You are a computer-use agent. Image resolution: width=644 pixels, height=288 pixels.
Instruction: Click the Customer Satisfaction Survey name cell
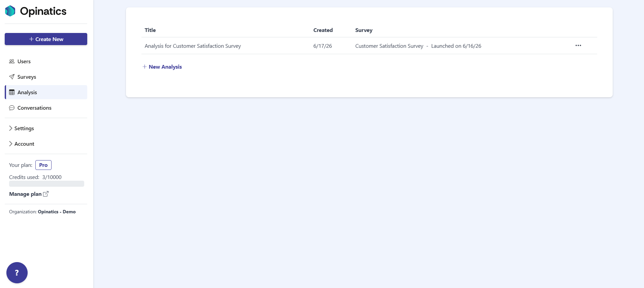(x=389, y=46)
